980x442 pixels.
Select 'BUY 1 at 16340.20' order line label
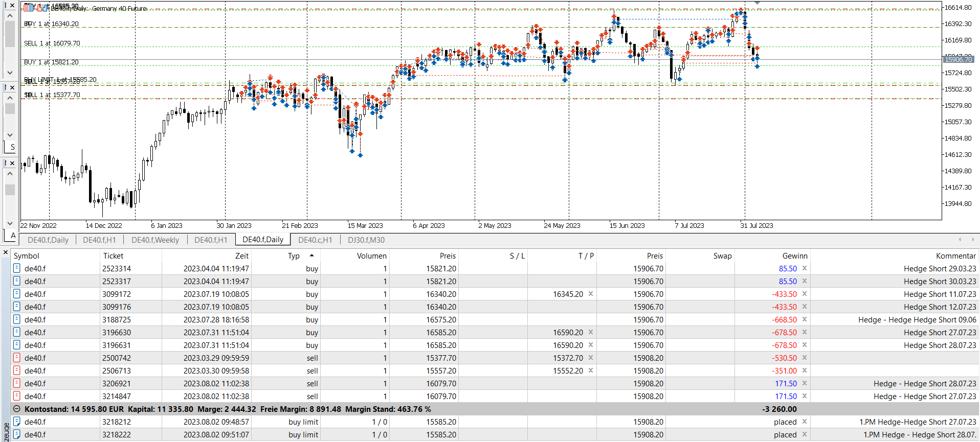52,24
